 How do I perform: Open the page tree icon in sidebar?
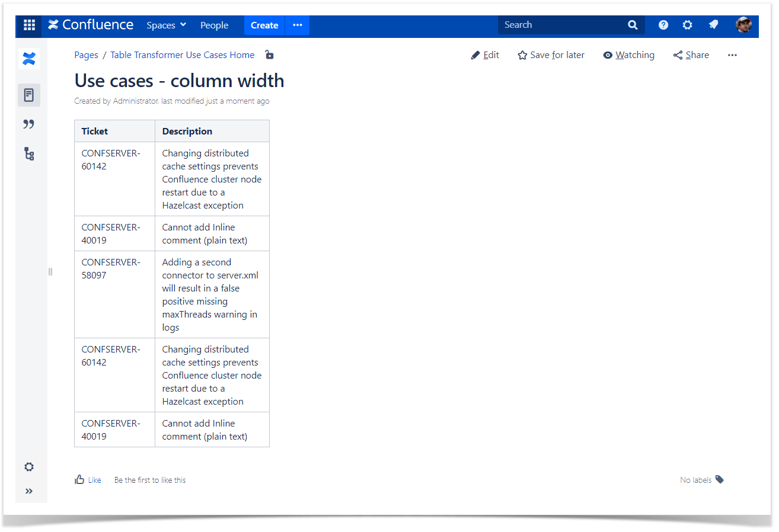29,154
